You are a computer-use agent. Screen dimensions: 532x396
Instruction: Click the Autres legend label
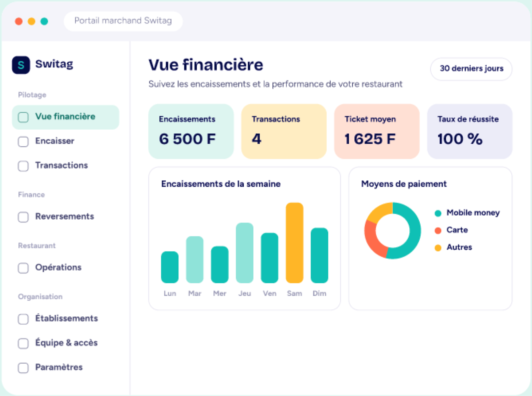coord(459,247)
